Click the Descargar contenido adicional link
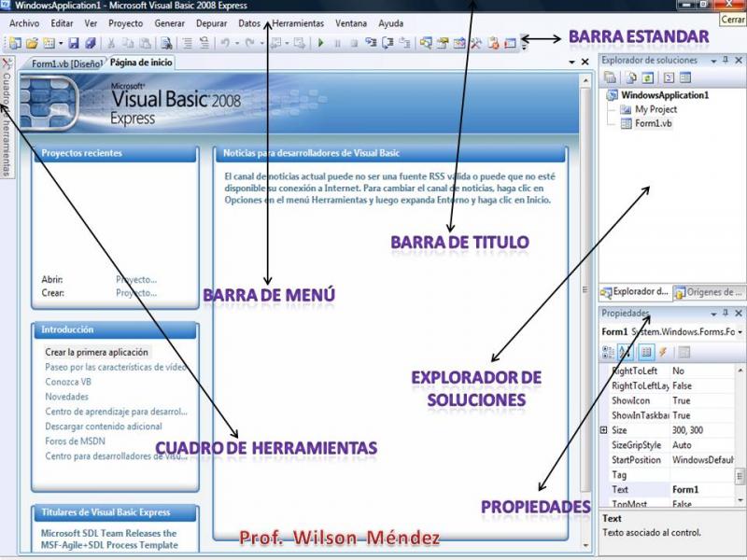This screenshot has height=560, width=747. 104,427
